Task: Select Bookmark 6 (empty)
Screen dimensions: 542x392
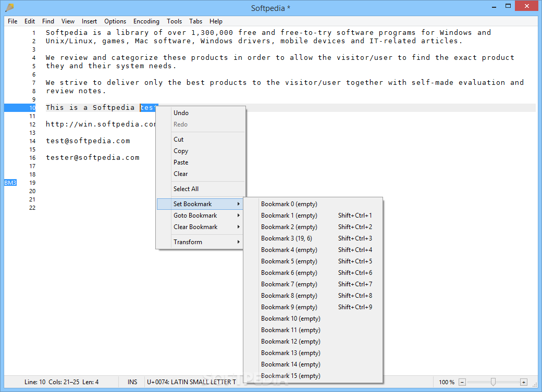Action: (313, 273)
